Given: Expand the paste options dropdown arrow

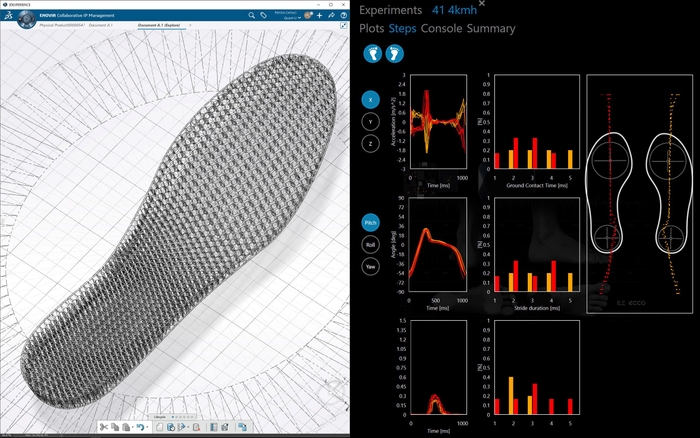Looking at the screenshot, I should click(x=133, y=428).
